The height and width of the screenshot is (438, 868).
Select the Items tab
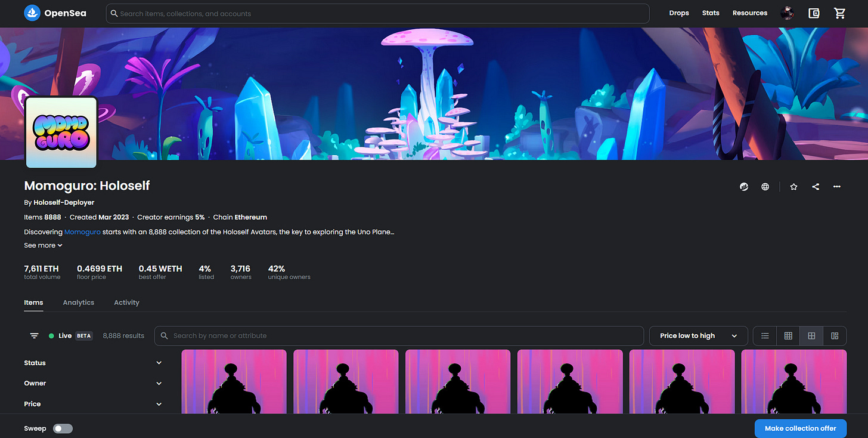(x=33, y=303)
